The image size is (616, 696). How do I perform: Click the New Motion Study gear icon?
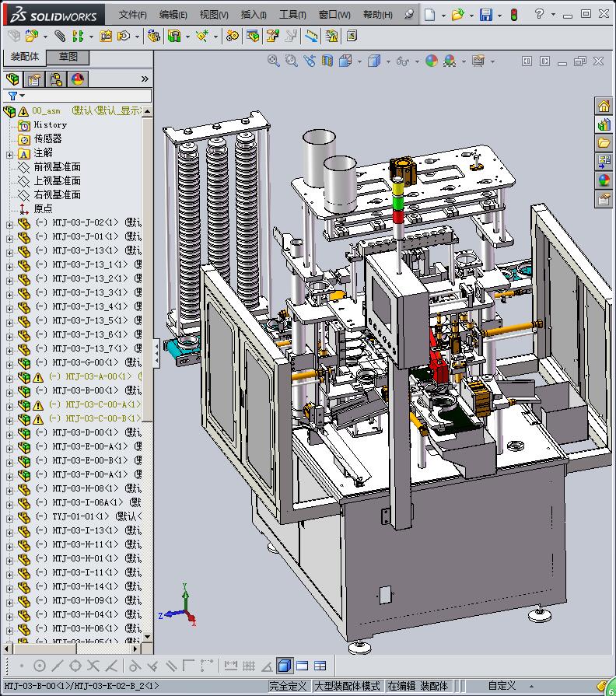232,36
